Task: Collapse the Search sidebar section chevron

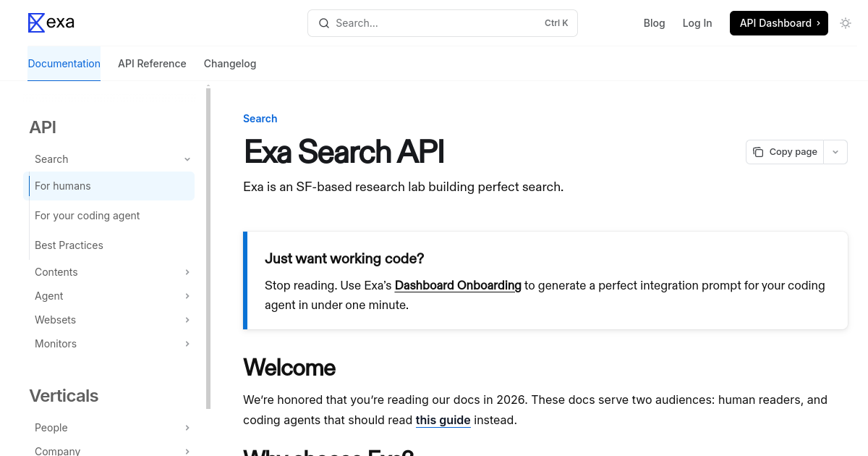Action: click(187, 159)
